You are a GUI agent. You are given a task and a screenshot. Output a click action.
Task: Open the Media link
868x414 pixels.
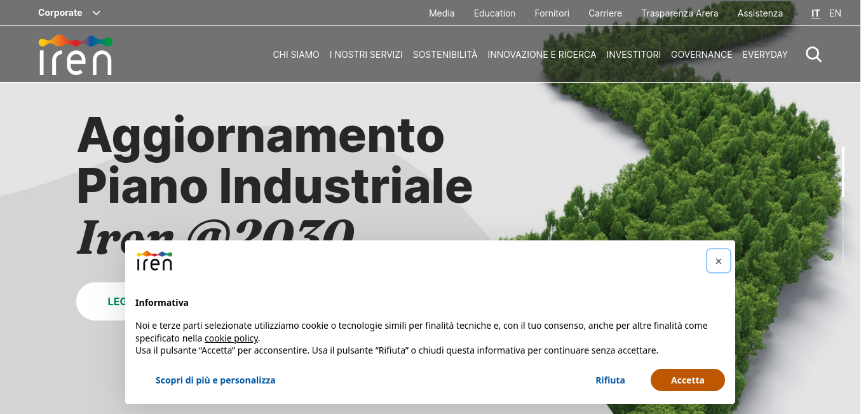pyautogui.click(x=442, y=13)
